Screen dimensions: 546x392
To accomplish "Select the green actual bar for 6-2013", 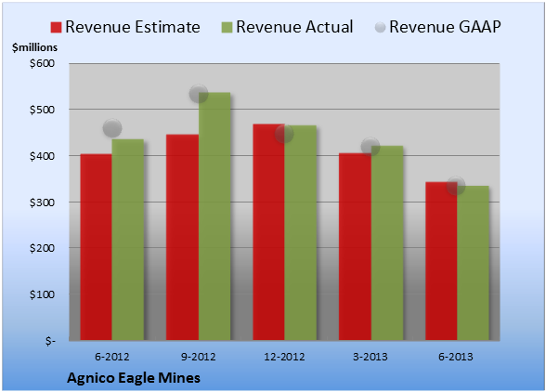I will pos(474,263).
